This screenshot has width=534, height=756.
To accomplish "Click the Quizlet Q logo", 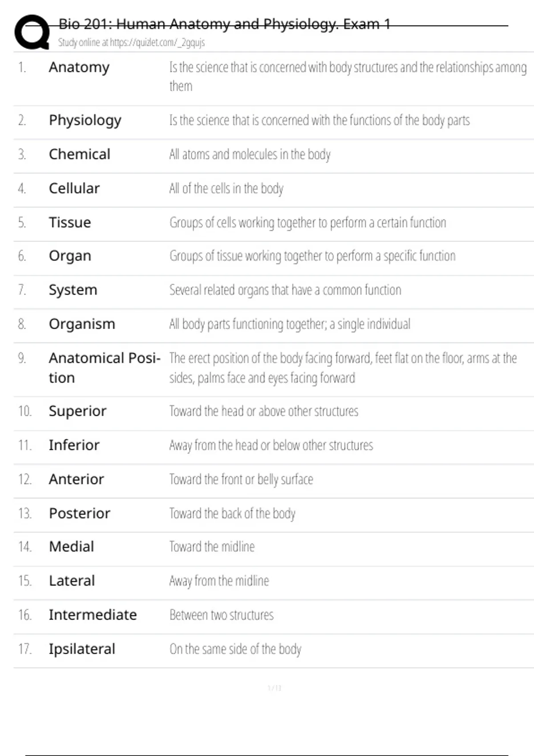I will click(32, 32).
